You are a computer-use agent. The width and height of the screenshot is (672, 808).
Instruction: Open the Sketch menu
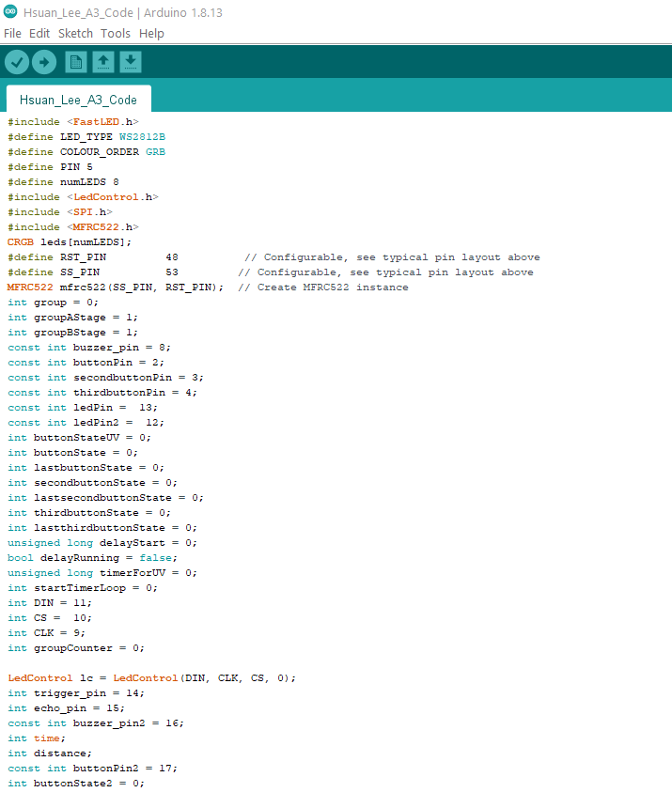75,34
